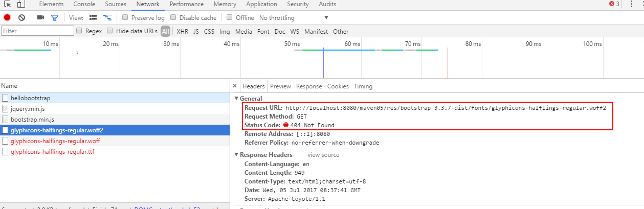Switch to the Console tab

click(x=84, y=4)
